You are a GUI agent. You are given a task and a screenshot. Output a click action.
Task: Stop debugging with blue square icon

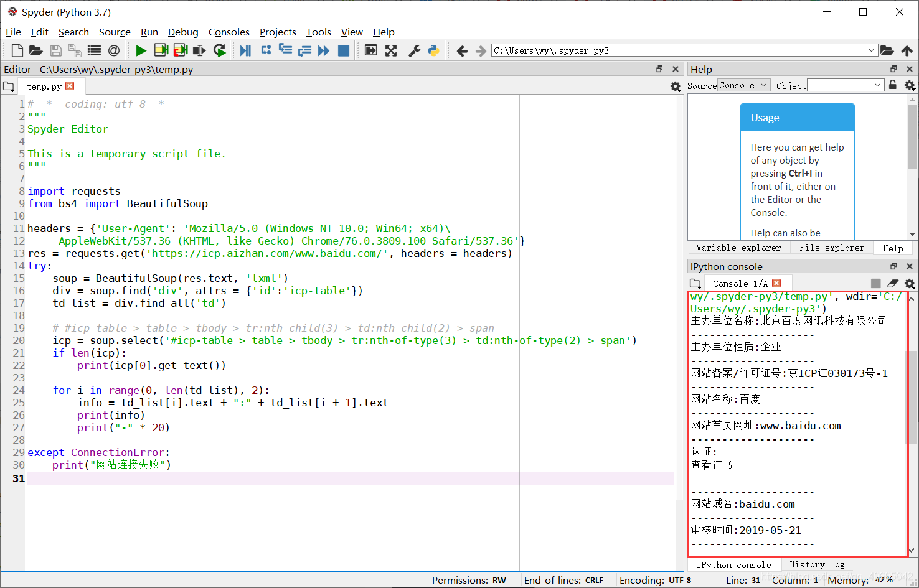343,50
